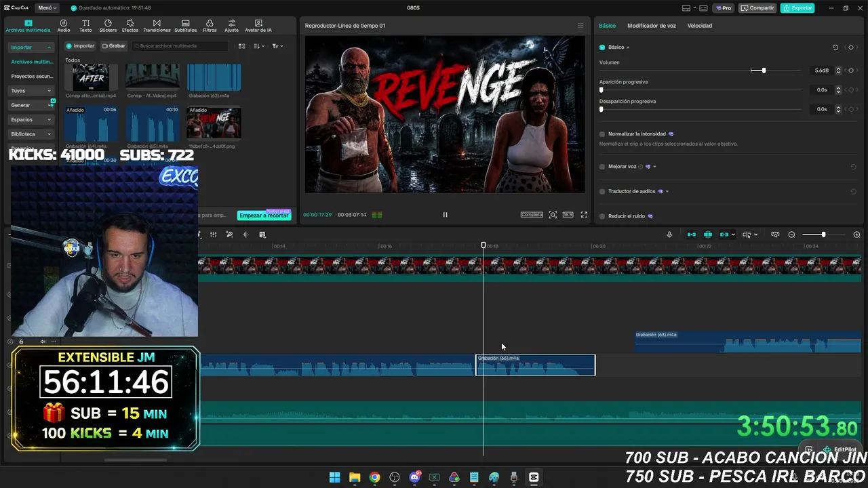Viewport: 868px width, 488px height.
Task: Toggle timeline auto snapping
Action: 708,235
